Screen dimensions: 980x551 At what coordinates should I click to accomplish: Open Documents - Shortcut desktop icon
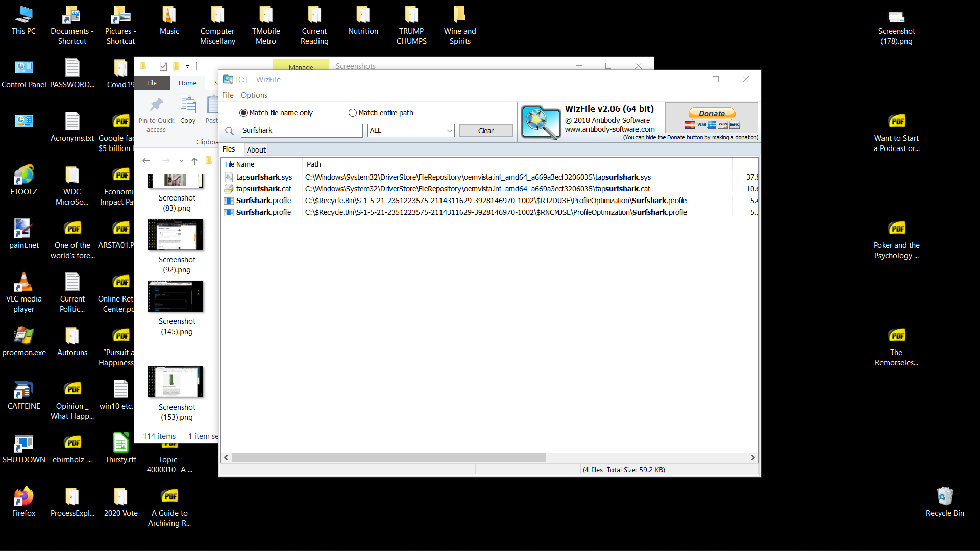tap(72, 25)
